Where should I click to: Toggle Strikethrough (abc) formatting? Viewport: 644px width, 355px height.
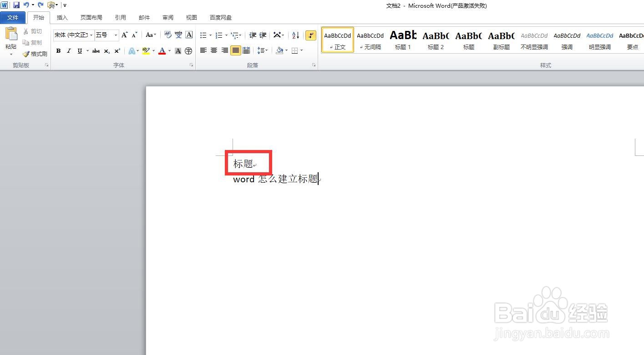pyautogui.click(x=96, y=51)
